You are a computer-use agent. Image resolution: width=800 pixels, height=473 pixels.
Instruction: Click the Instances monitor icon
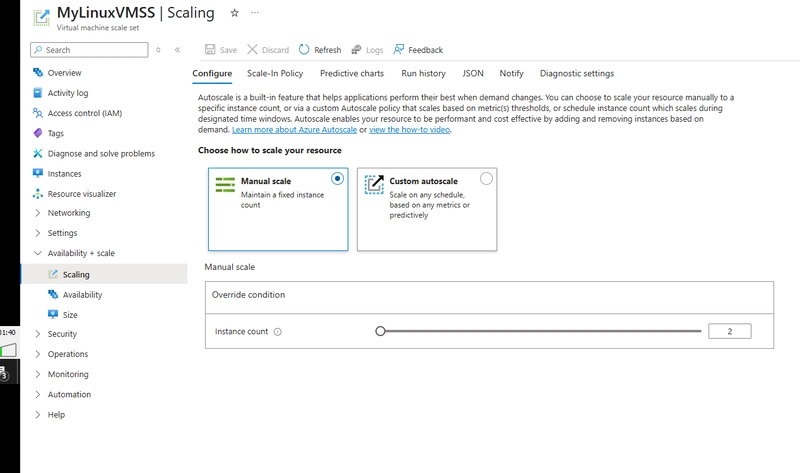point(38,173)
